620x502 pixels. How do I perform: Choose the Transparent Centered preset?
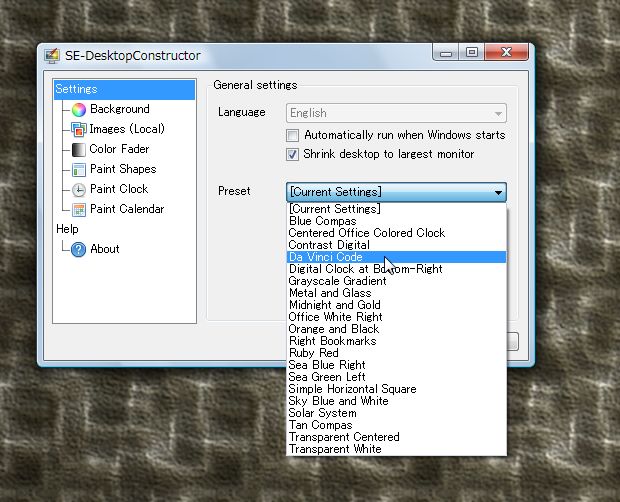[x=396, y=437]
